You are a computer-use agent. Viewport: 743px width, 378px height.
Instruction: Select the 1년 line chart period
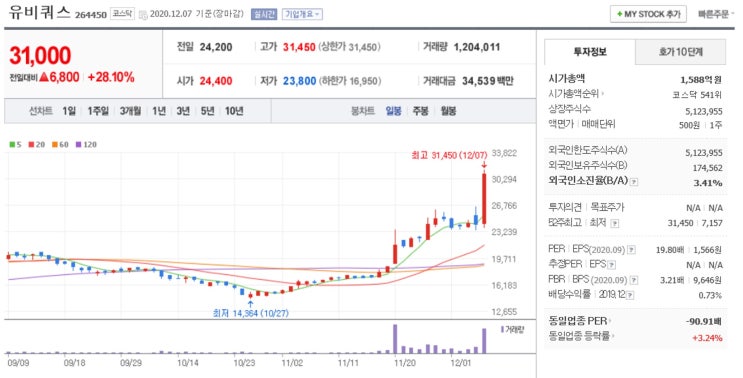pos(159,111)
